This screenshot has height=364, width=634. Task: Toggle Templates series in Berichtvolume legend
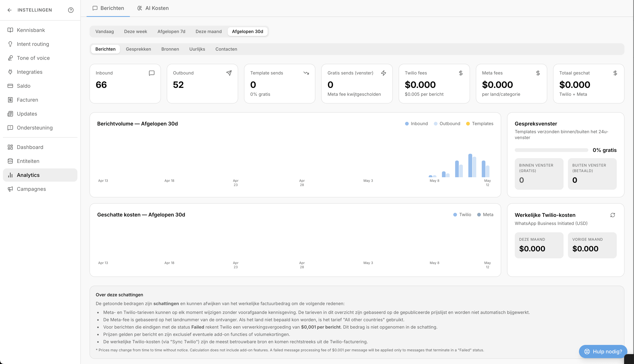point(480,124)
